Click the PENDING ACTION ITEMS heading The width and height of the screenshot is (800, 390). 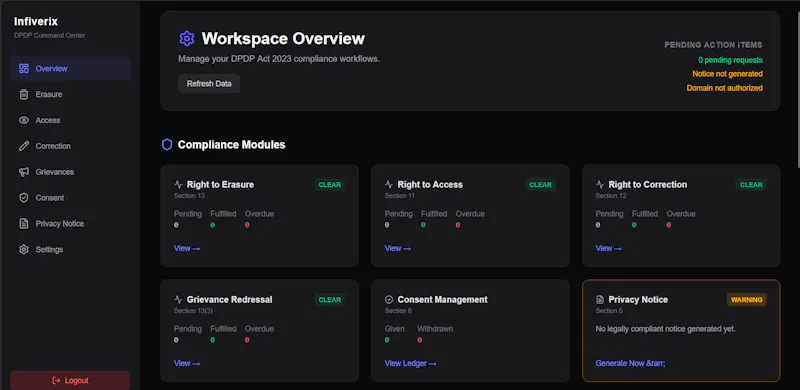click(x=713, y=45)
